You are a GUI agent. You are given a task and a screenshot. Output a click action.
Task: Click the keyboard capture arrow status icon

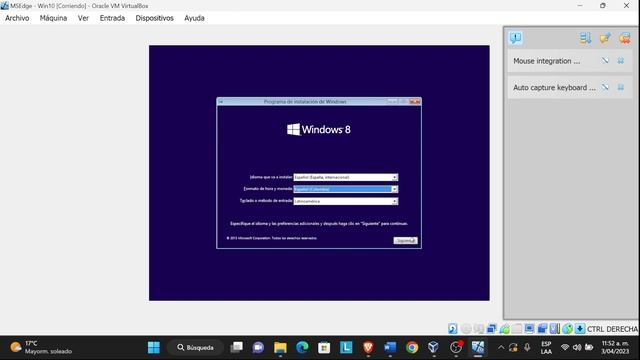[580, 329]
